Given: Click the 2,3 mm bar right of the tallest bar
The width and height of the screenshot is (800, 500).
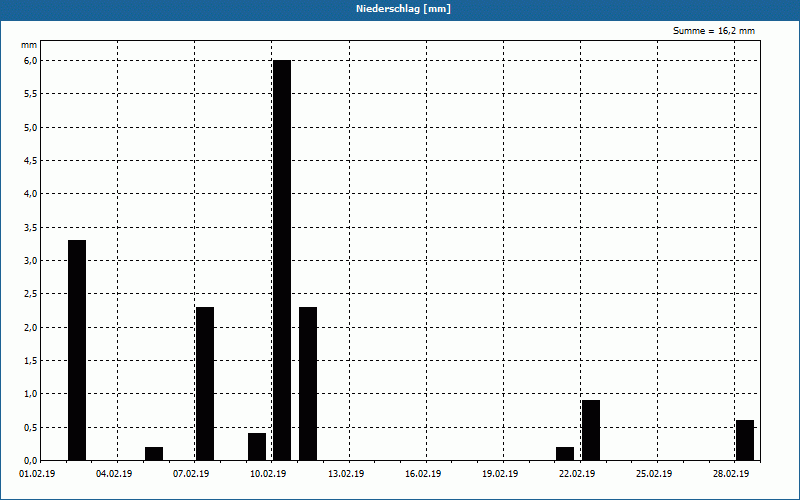Looking at the screenshot, I should pos(308,384).
